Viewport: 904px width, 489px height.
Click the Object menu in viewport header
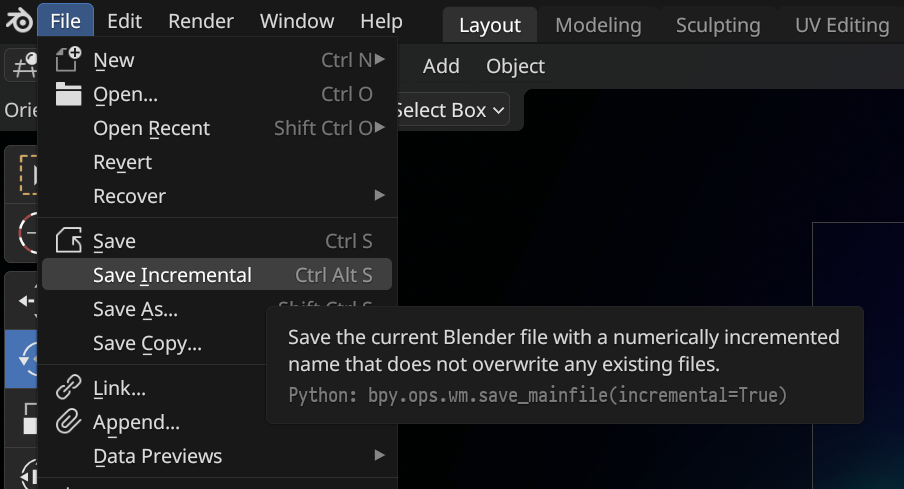pos(515,66)
